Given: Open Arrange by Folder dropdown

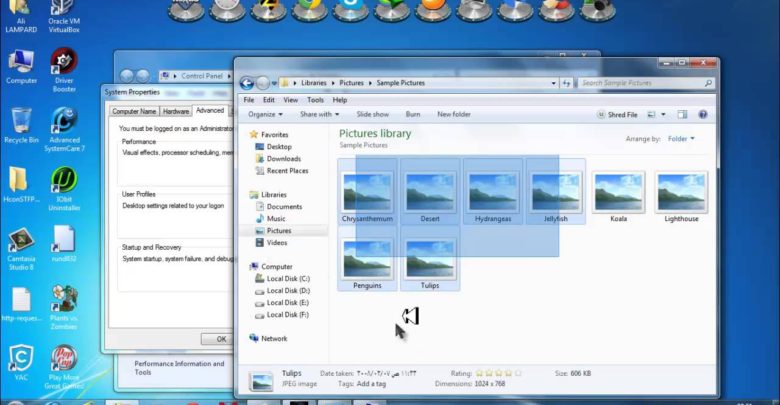Looking at the screenshot, I should pyautogui.click(x=681, y=139).
